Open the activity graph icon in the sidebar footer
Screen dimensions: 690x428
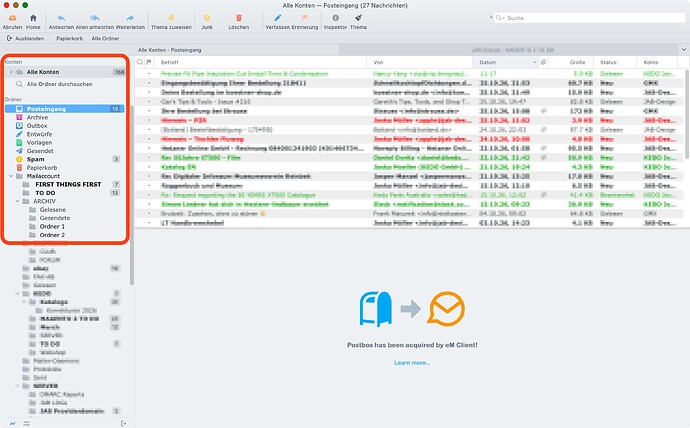13,423
